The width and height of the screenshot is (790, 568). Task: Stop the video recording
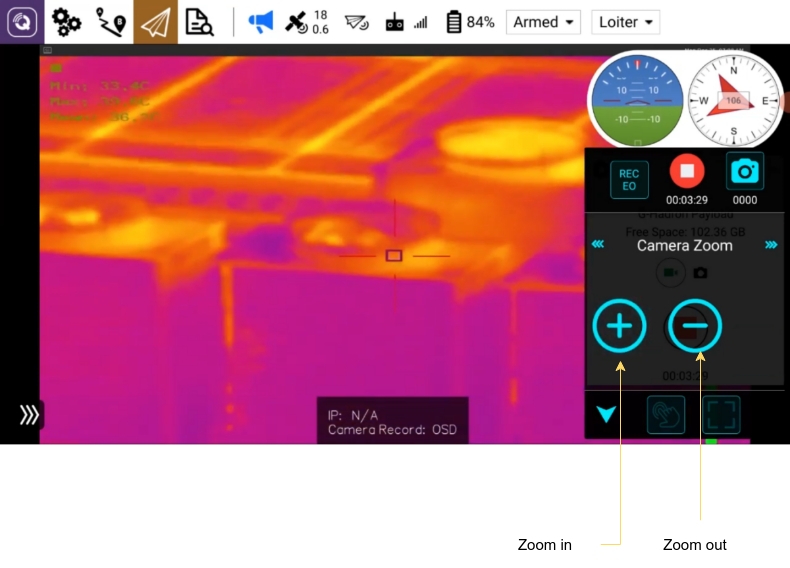click(x=687, y=171)
